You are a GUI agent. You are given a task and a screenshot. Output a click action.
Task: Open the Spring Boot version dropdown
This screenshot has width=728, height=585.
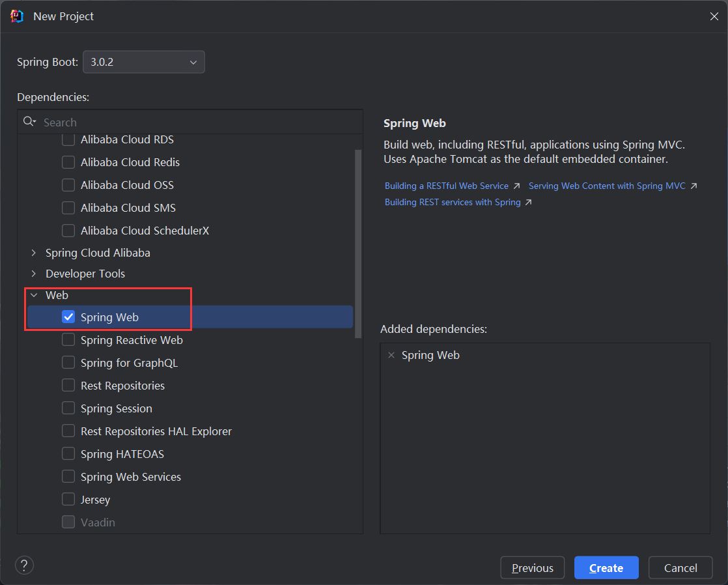point(143,62)
